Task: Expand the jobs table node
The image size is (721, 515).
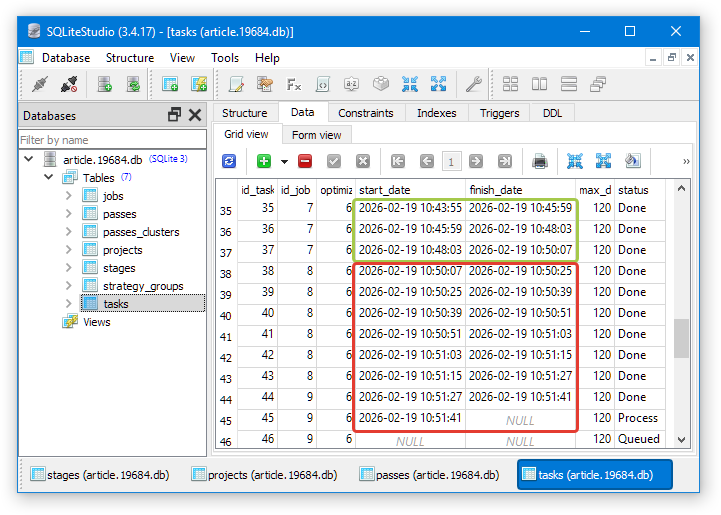Action: pos(69,196)
